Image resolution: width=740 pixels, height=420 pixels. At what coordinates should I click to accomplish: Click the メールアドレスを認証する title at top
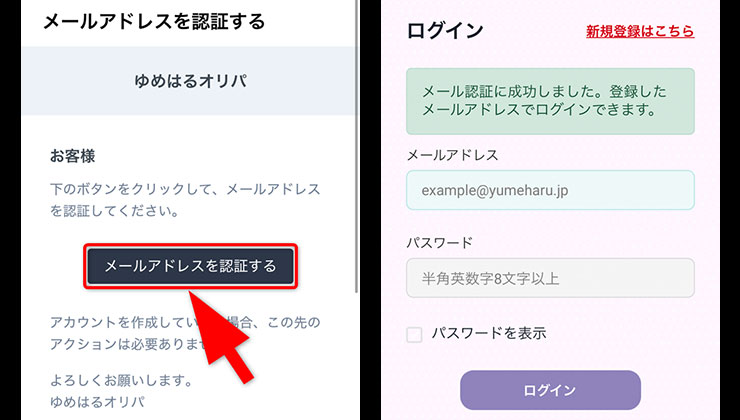(154, 22)
